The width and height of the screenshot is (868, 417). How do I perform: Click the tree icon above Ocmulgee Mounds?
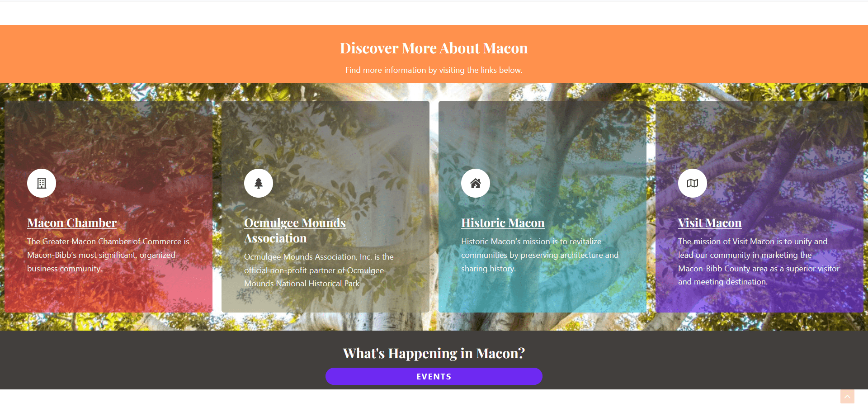pyautogui.click(x=259, y=183)
